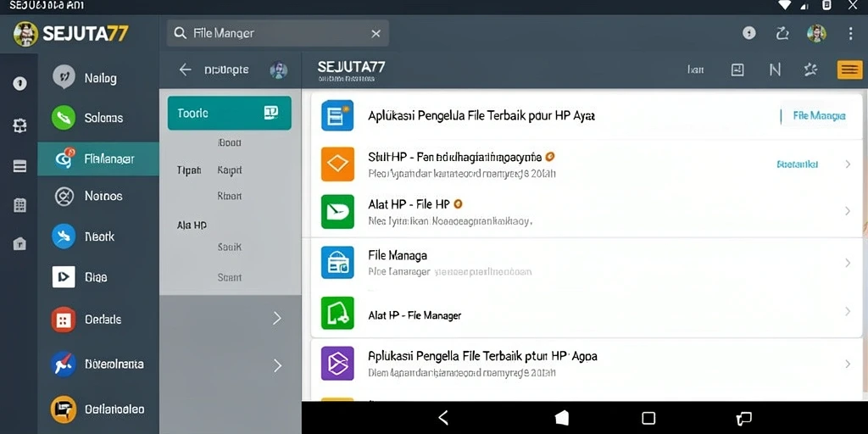Click the Android back navigation button
This screenshot has height=434, width=868.
pyautogui.click(x=442, y=418)
